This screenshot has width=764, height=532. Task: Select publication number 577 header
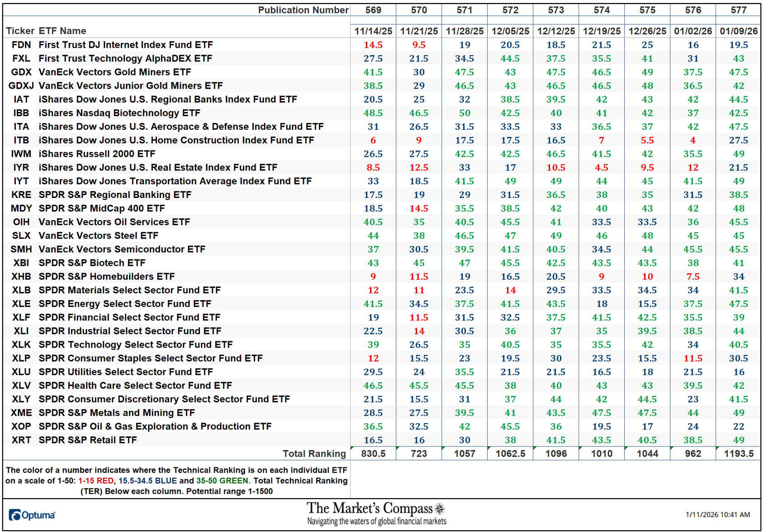(x=738, y=10)
